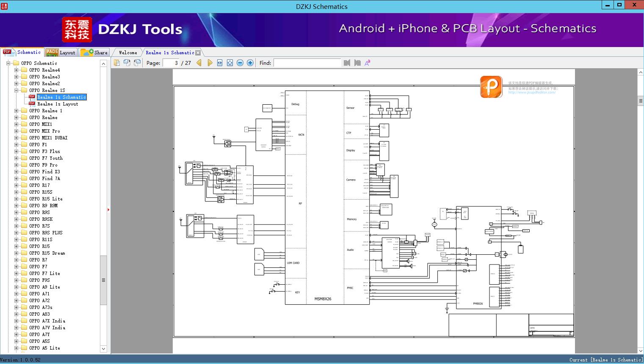Collapse the side panel with red arrow
Screen dimensions: 644x364
pos(108,209)
